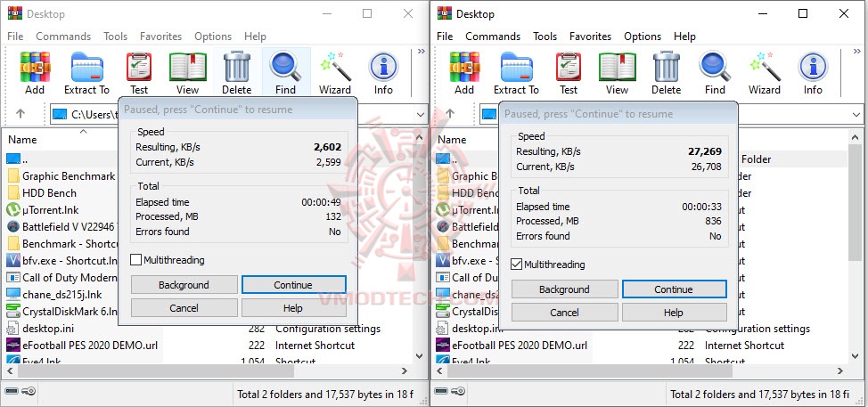
Task: Click Name column header in left window
Action: pyautogui.click(x=22, y=139)
